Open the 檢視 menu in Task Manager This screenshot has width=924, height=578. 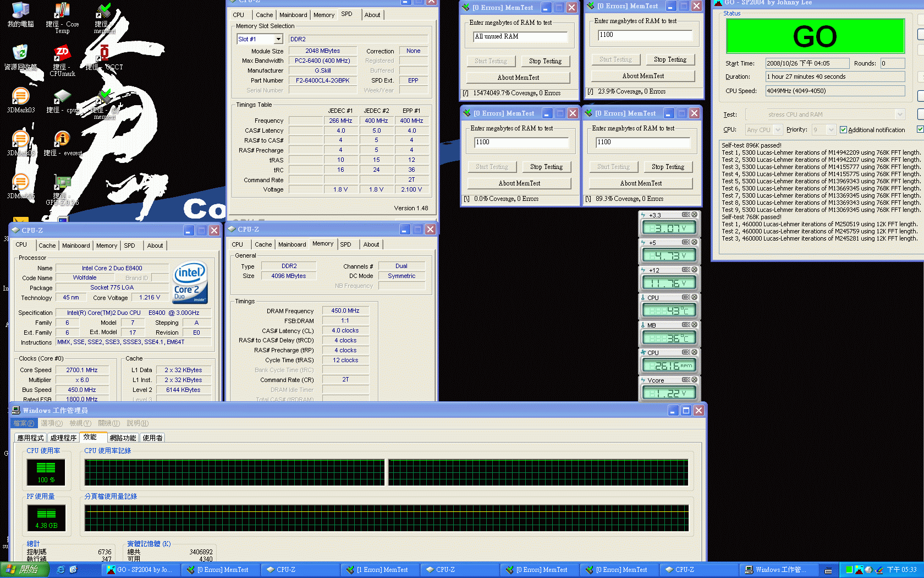coord(80,423)
